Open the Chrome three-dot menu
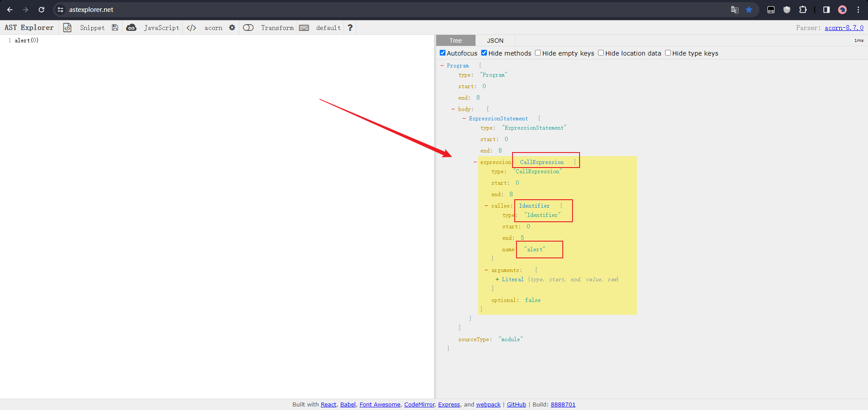The width and height of the screenshot is (868, 410). 858,10
